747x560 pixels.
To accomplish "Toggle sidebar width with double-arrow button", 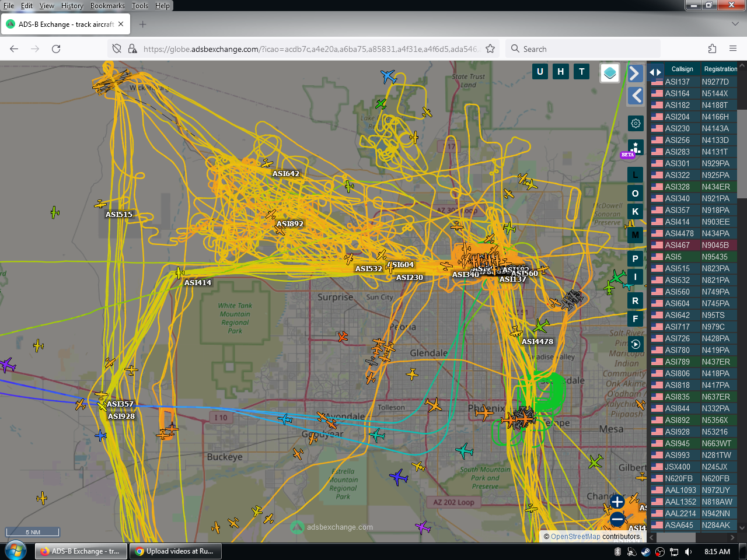I will click(x=655, y=72).
